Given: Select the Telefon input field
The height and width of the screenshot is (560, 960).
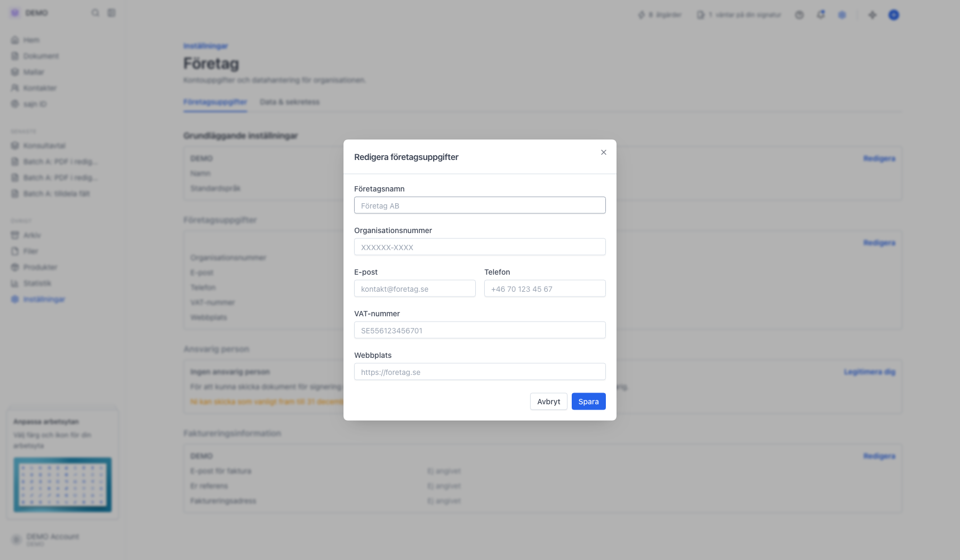Looking at the screenshot, I should coord(545,289).
